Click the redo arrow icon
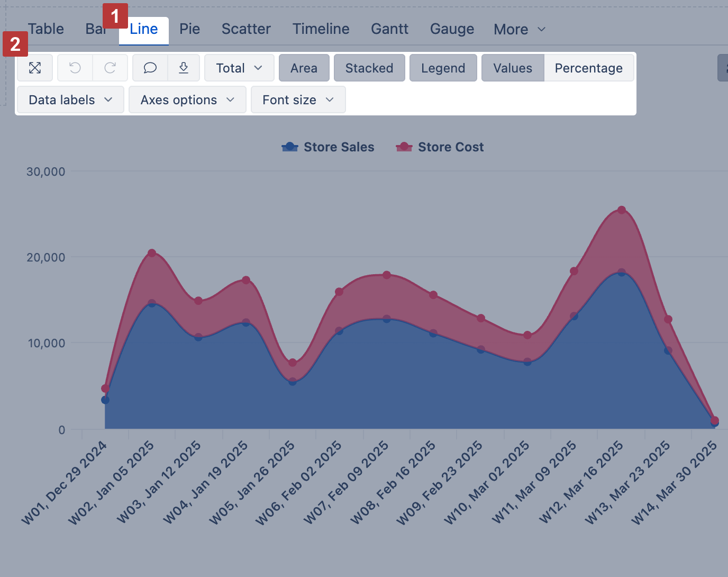The image size is (728, 577). [110, 68]
